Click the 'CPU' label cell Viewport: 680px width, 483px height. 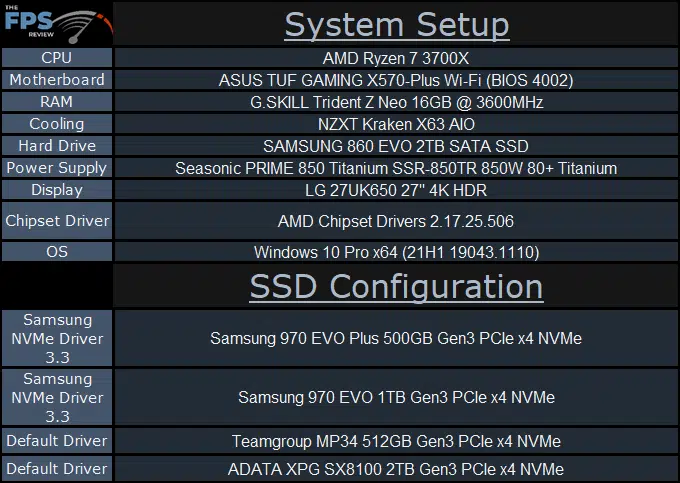point(57,58)
